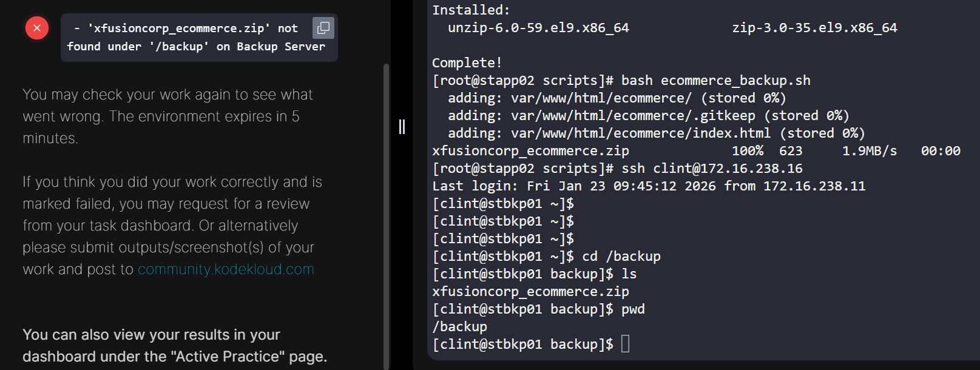
Task: Click the xfusioncorp_ecommerce.zip filename in ls output
Action: [x=530, y=291]
